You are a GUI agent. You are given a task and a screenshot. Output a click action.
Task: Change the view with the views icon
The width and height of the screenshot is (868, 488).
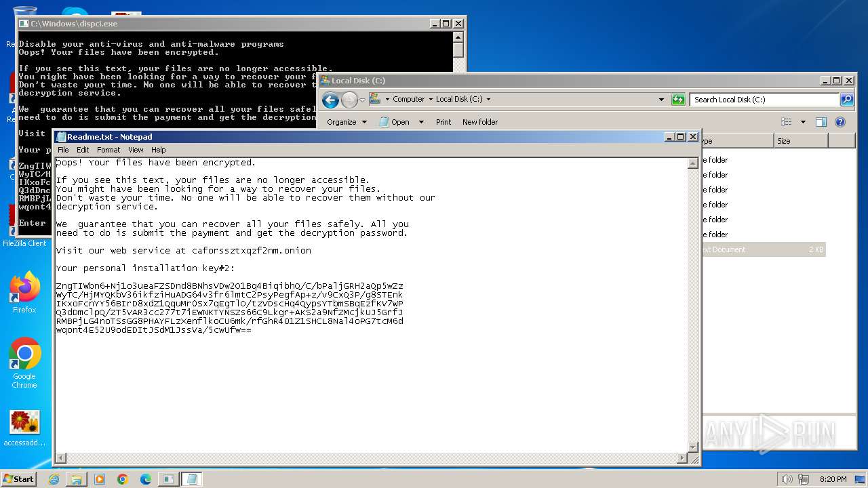coord(787,122)
